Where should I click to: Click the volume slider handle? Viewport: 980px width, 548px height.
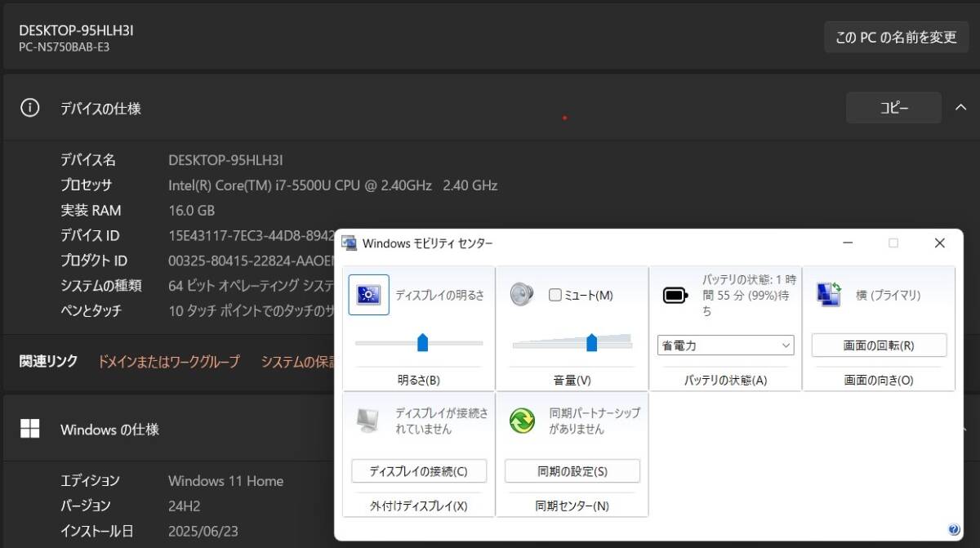click(591, 342)
